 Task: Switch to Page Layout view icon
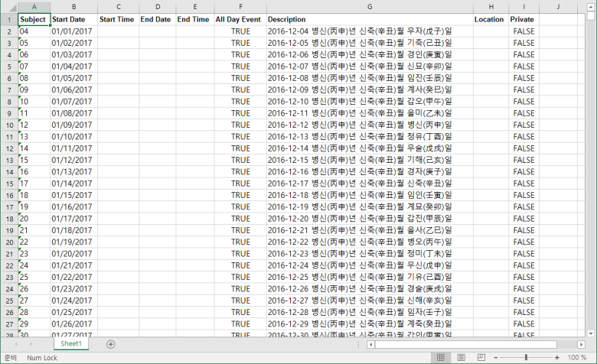(x=462, y=358)
